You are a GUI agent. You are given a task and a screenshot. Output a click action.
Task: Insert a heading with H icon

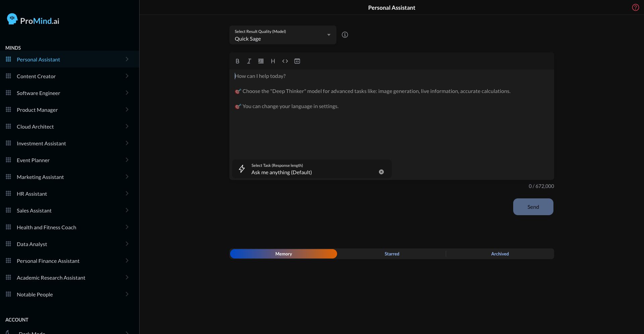tap(273, 61)
